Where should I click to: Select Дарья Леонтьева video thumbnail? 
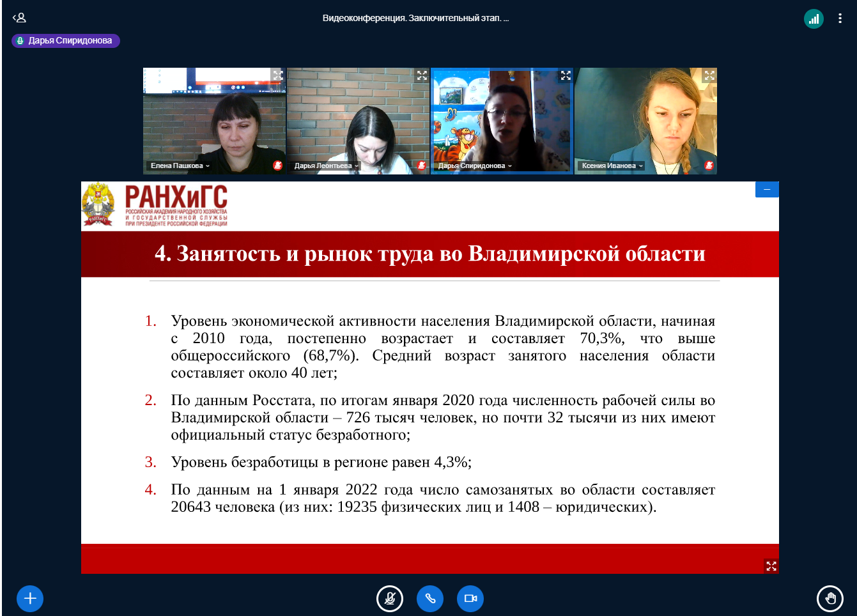pyautogui.click(x=359, y=121)
